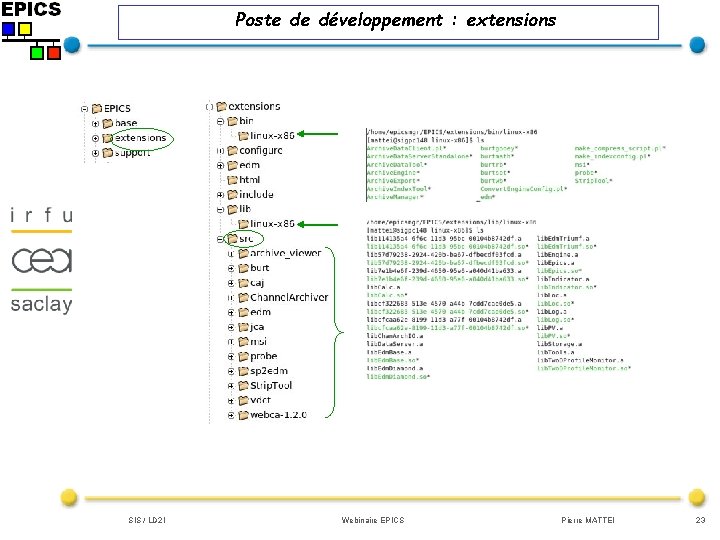Screen dimensions: 720x540
Task: Select the src label
Action: 246,239
